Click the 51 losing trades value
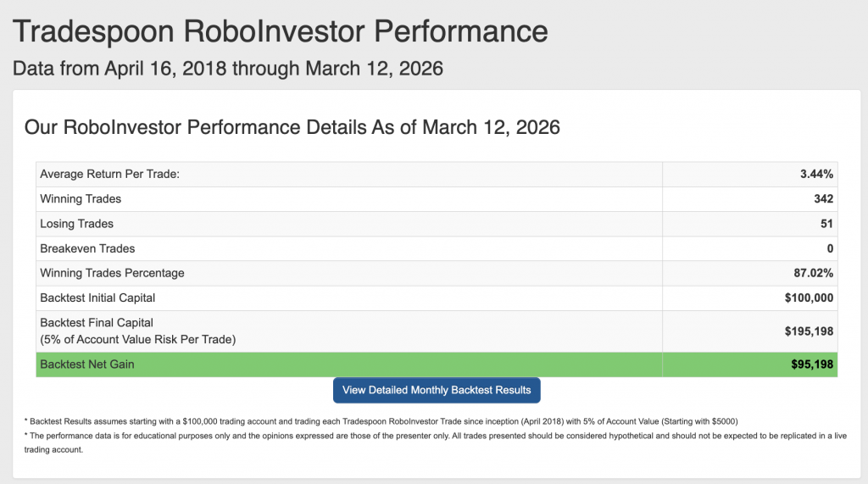The height and width of the screenshot is (484, 868). pyautogui.click(x=826, y=224)
